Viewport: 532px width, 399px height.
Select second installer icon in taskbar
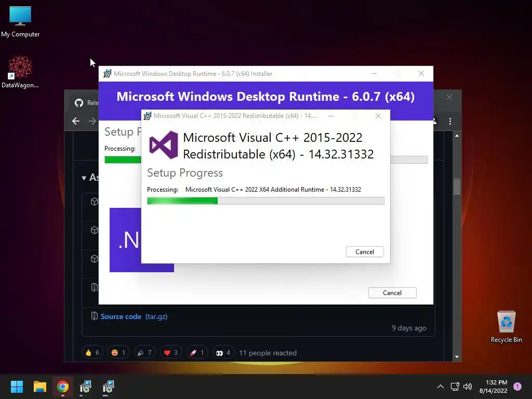(109, 387)
